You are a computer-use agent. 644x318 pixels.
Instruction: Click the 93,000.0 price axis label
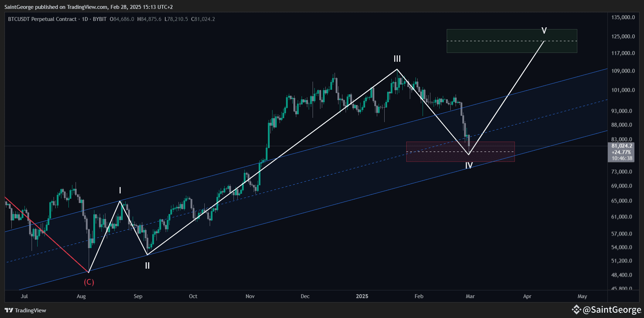click(x=622, y=111)
